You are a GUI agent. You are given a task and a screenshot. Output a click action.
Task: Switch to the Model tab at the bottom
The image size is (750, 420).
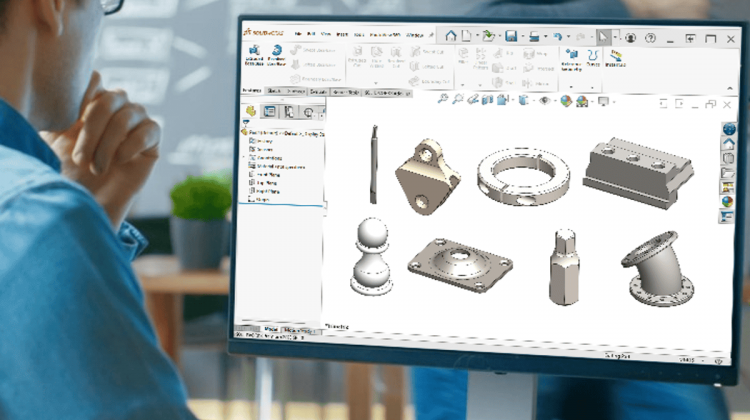271,329
